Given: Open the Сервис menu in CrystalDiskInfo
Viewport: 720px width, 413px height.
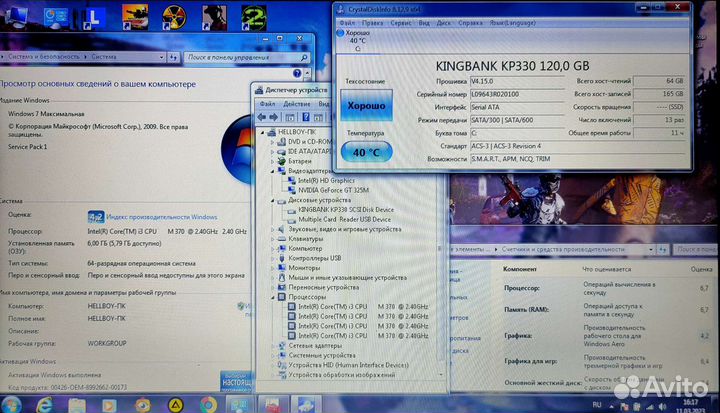Looking at the screenshot, I should pyautogui.click(x=400, y=23).
